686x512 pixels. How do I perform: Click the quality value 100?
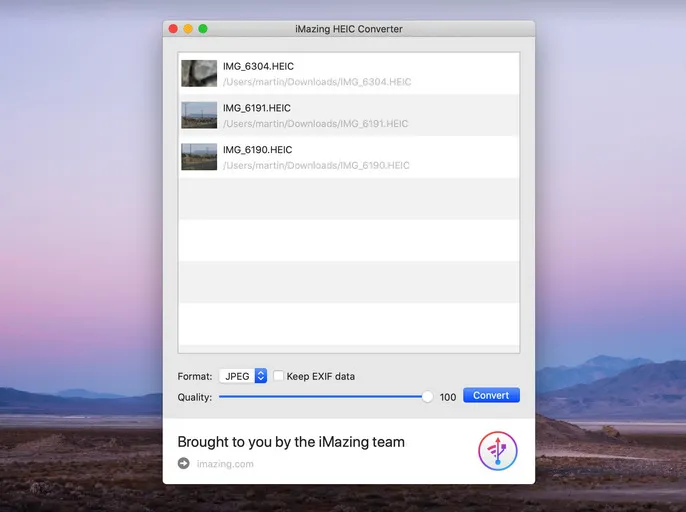click(x=448, y=397)
